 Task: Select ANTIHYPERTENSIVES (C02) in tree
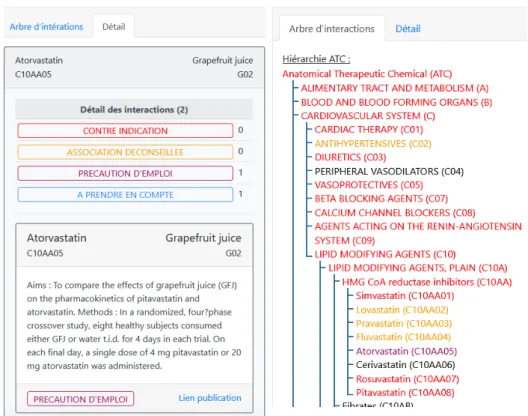[373, 143]
